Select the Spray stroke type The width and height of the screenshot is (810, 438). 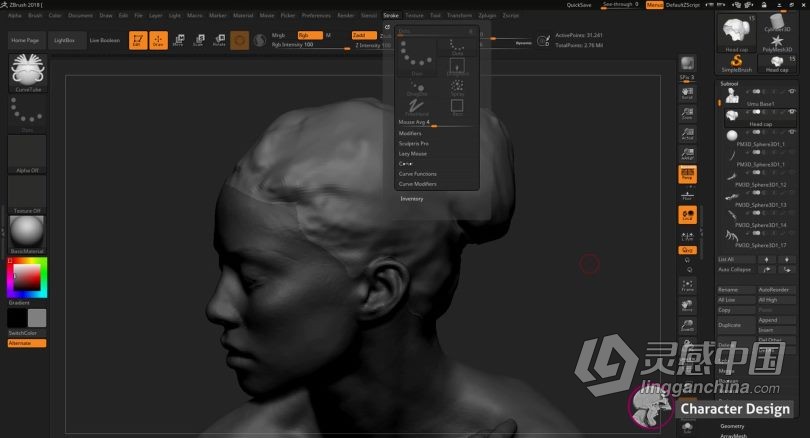(457, 88)
